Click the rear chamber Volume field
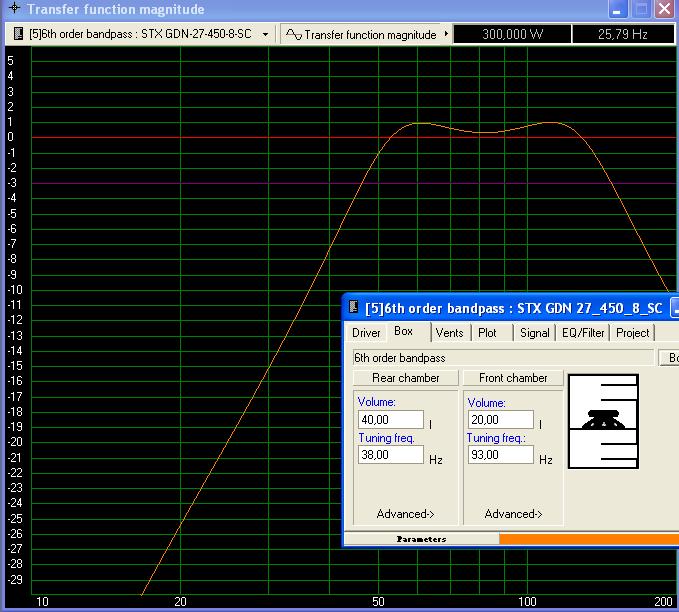Viewport: 679px width, 612px height. coord(390,420)
